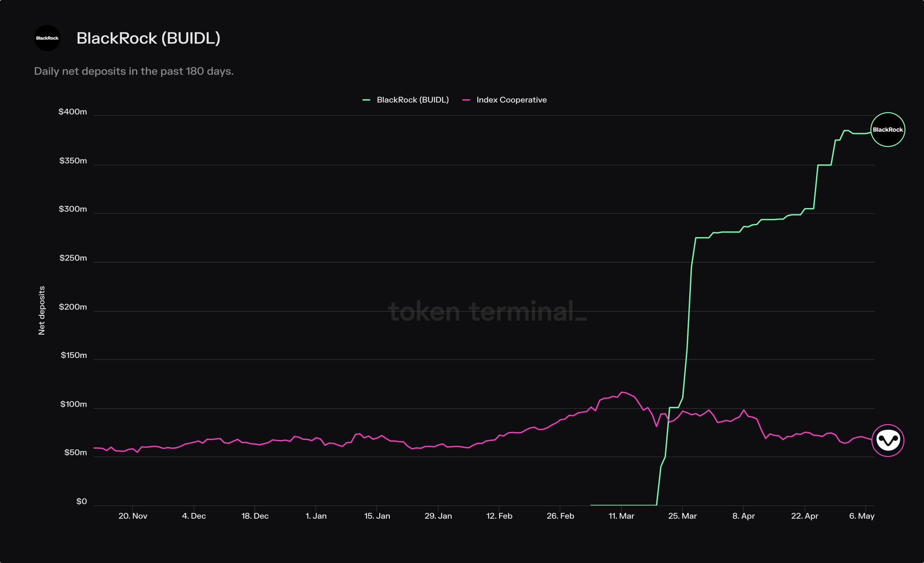Click the BlackRock end-of-line badge icon

pyautogui.click(x=887, y=130)
